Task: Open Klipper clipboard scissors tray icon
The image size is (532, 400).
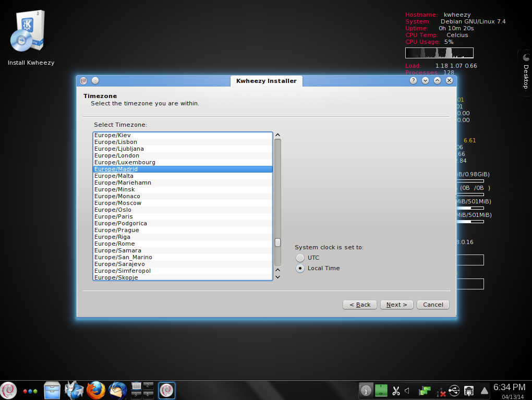Action: tap(396, 391)
